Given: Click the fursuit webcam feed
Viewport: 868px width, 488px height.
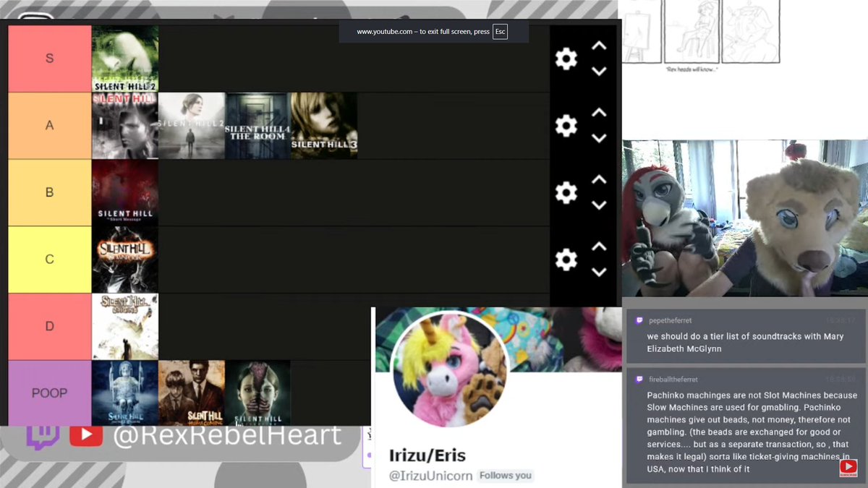Looking at the screenshot, I should 745,218.
